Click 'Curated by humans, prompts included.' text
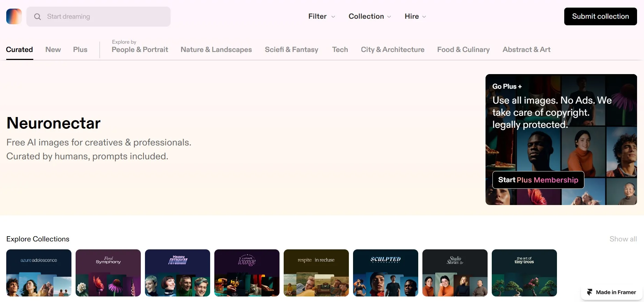 [x=87, y=156]
